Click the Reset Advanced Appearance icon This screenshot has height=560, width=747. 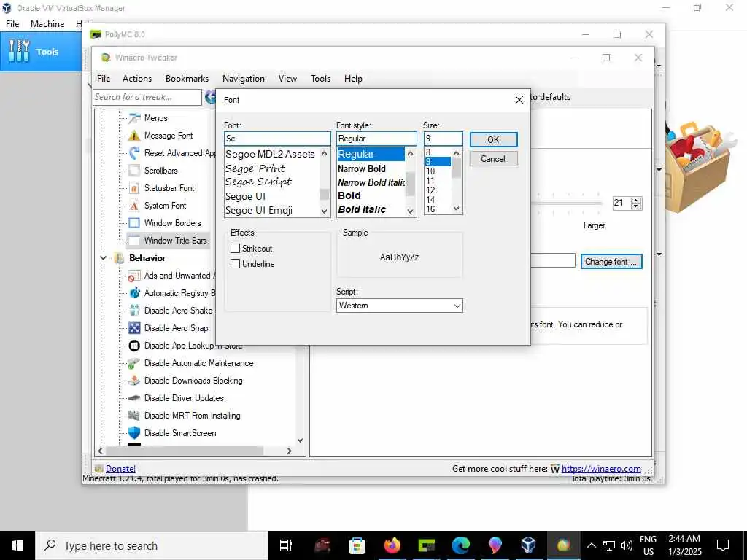coord(134,153)
